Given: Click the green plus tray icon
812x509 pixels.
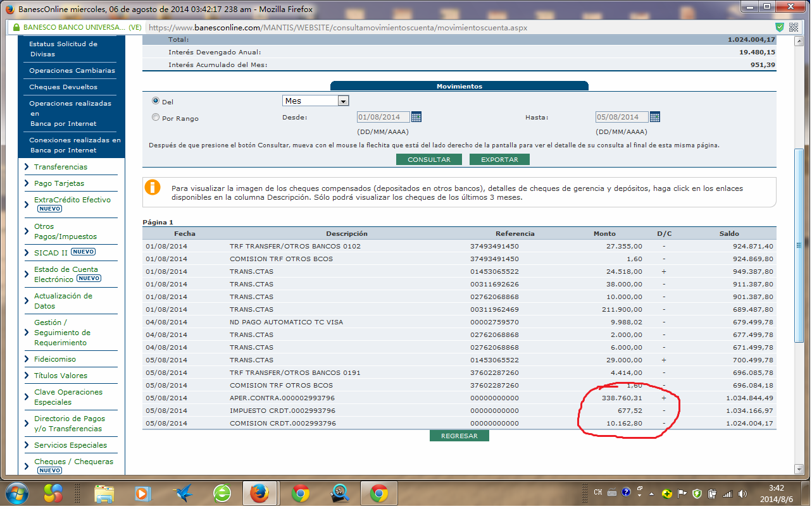Looking at the screenshot, I should (666, 493).
